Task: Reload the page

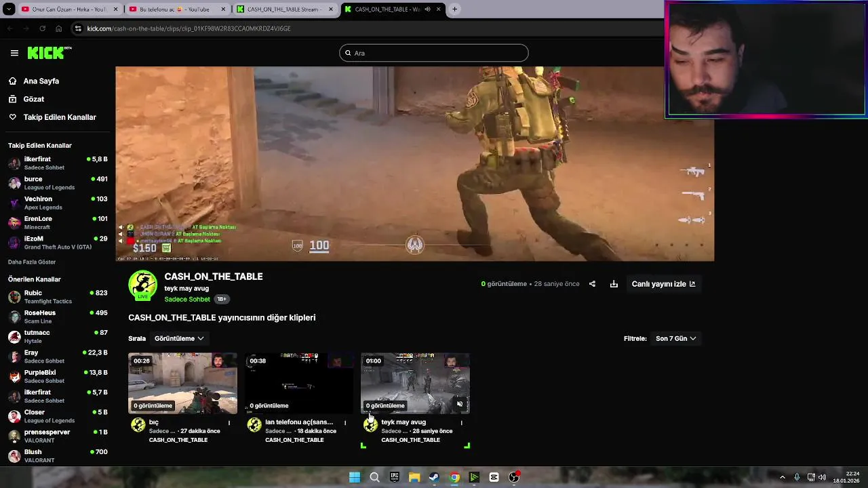Action: [x=42, y=28]
